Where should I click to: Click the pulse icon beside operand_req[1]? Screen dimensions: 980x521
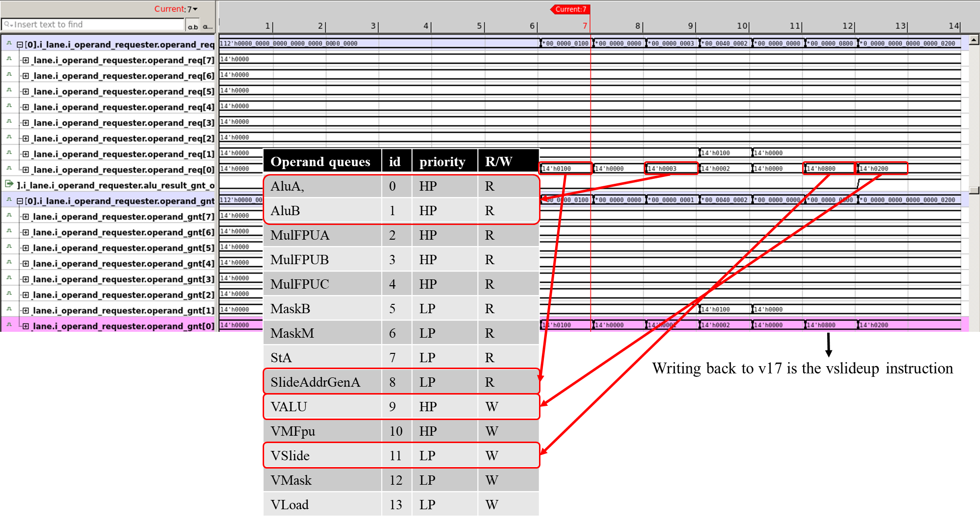pyautogui.click(x=8, y=154)
